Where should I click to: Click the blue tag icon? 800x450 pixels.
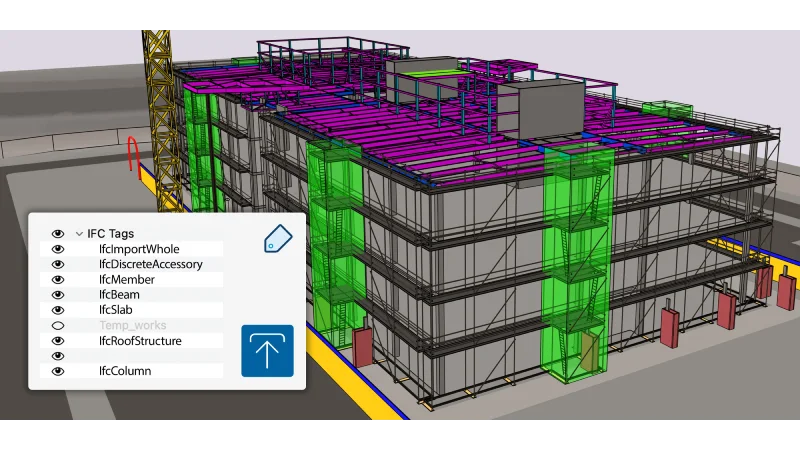(x=278, y=239)
